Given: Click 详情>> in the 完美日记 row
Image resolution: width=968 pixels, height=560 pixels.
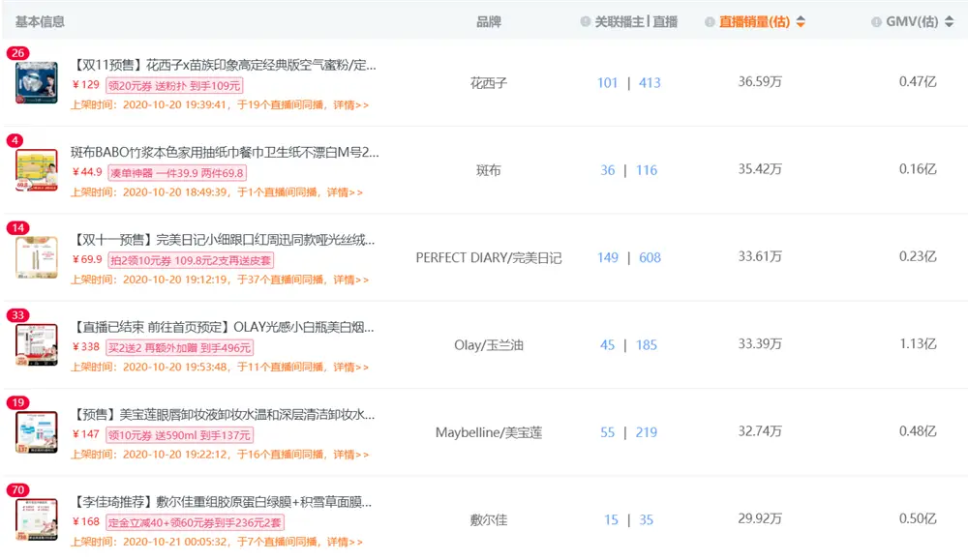Looking at the screenshot, I should (x=350, y=280).
